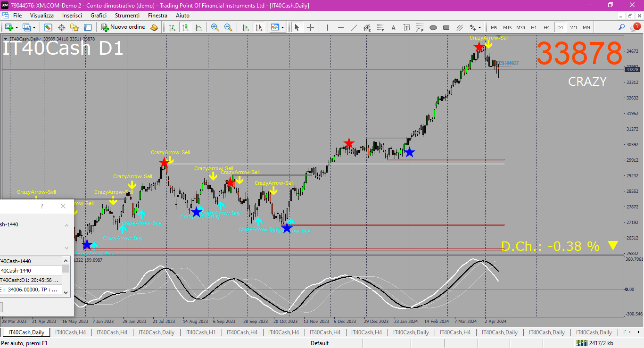
Task: Toggle chart shift from right edge
Action: (x=258, y=27)
